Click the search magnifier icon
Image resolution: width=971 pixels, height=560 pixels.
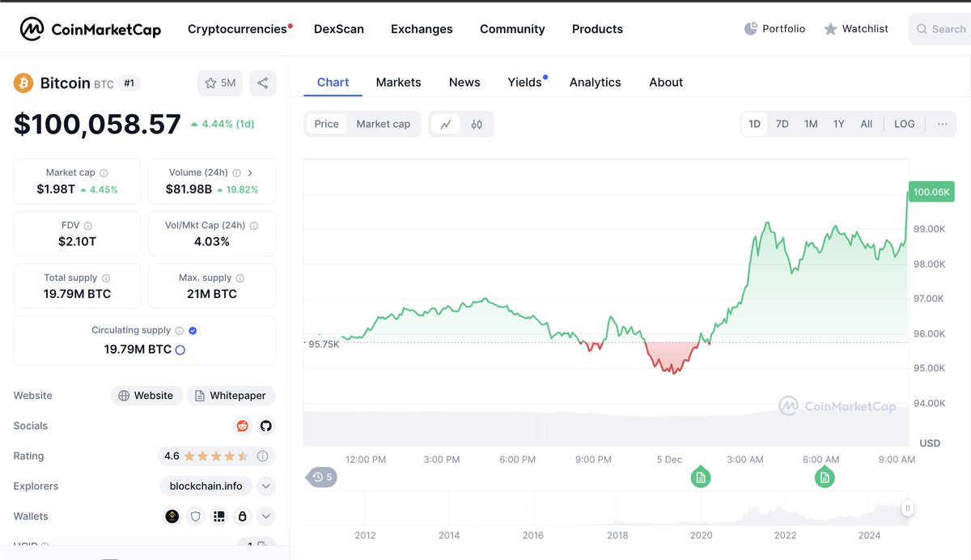pos(922,29)
